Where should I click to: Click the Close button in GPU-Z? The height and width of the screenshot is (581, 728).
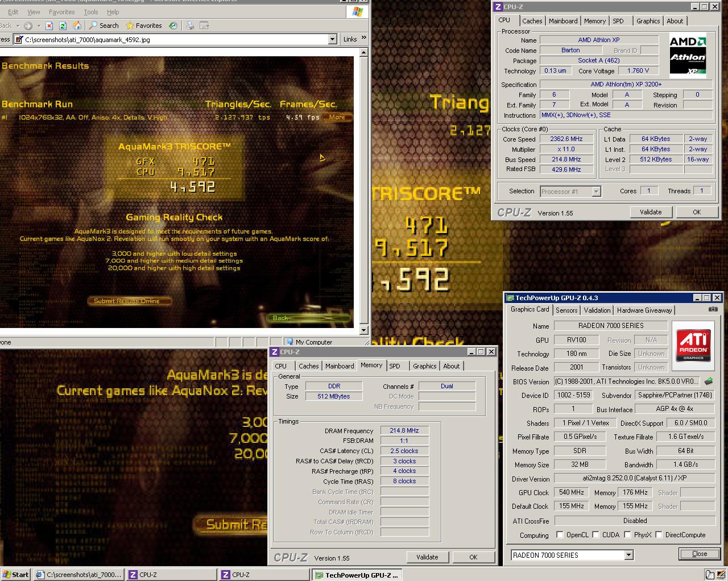click(700, 554)
